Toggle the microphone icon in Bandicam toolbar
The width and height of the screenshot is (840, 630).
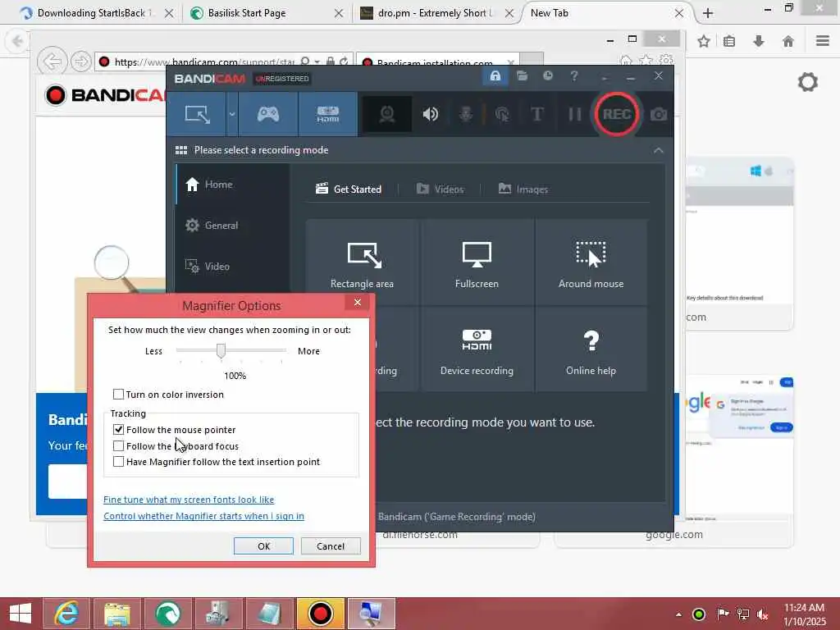[x=466, y=114]
